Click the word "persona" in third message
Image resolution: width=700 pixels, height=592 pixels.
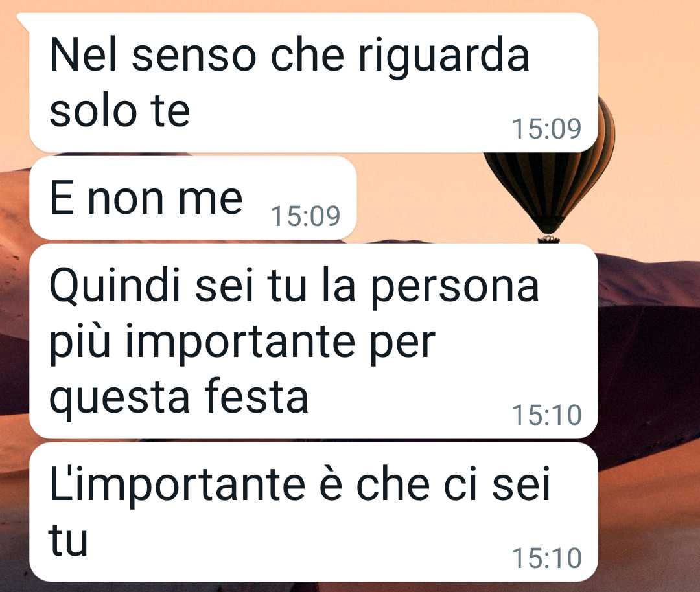pyautogui.click(x=455, y=288)
